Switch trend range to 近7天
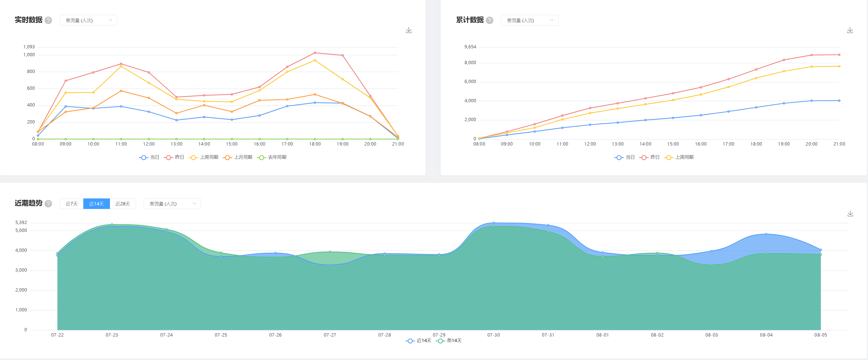The height and width of the screenshot is (360, 868). pos(71,204)
